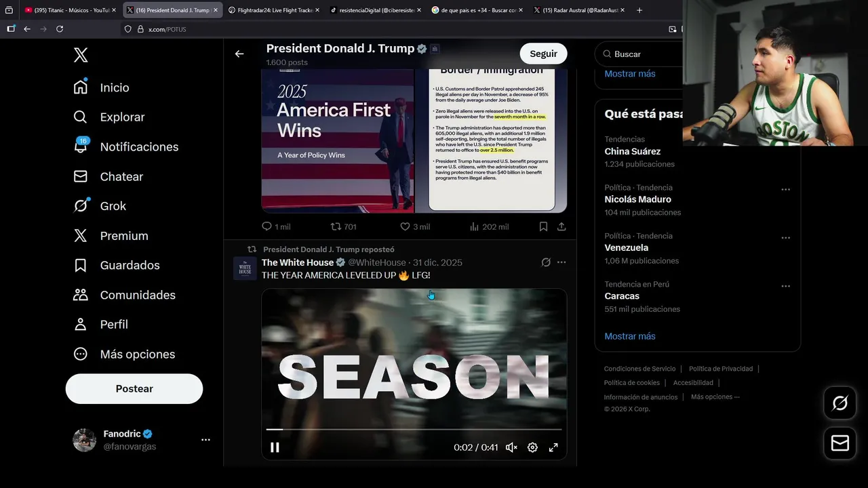
Task: Click the verified badge beside Trump name
Action: pyautogui.click(x=422, y=49)
